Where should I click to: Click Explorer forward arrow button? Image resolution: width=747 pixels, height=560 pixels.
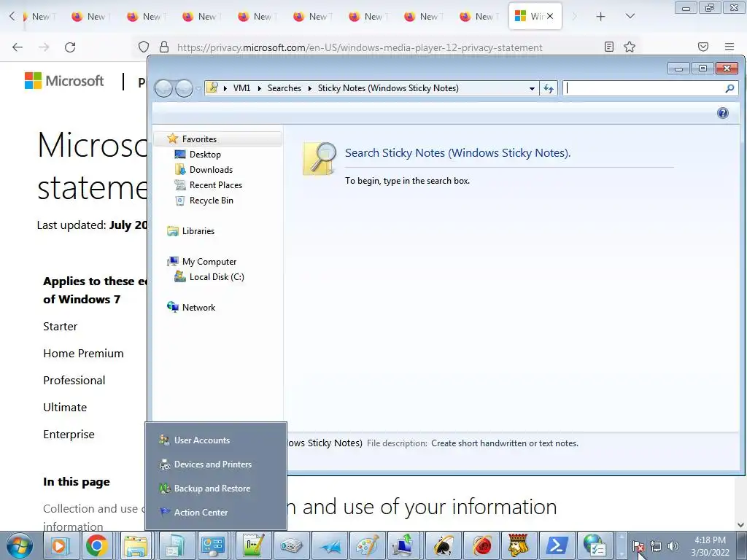184,88
